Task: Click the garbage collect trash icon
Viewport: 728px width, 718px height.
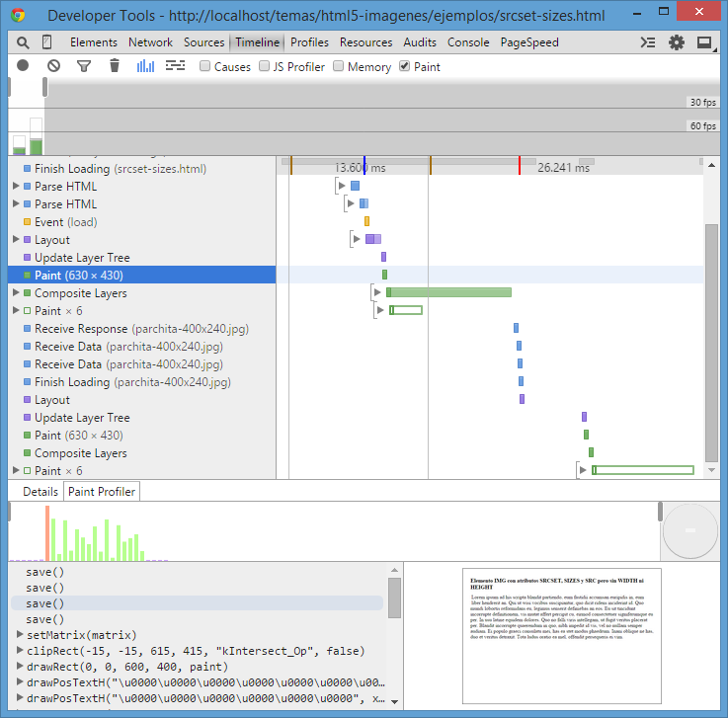Action: click(x=115, y=66)
